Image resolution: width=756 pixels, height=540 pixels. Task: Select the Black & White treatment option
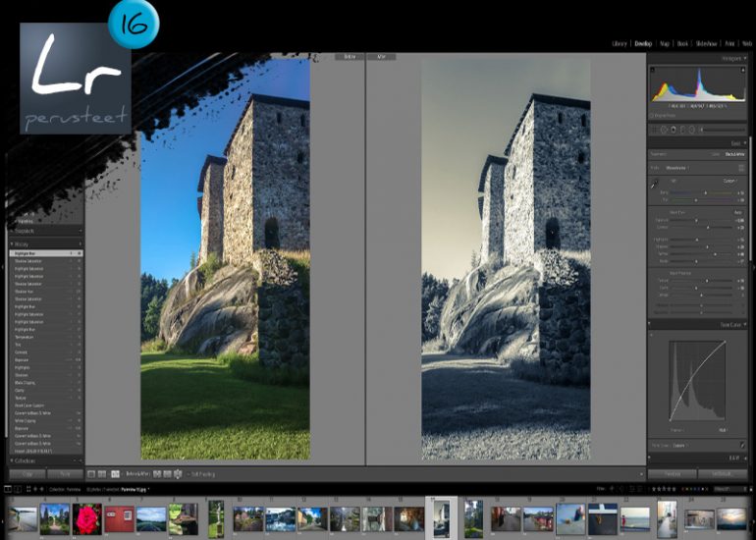click(x=734, y=154)
